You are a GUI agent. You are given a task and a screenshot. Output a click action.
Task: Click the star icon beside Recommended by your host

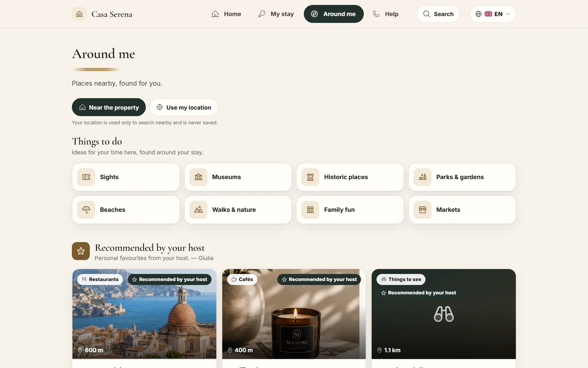point(81,251)
